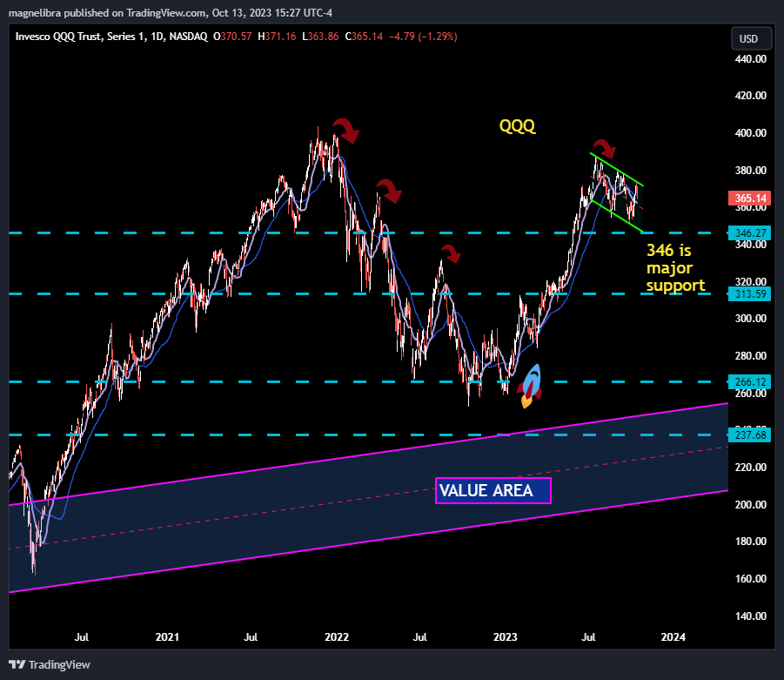Click the VALUE AREA label box
Viewport: 784px width, 680px height.
(493, 490)
